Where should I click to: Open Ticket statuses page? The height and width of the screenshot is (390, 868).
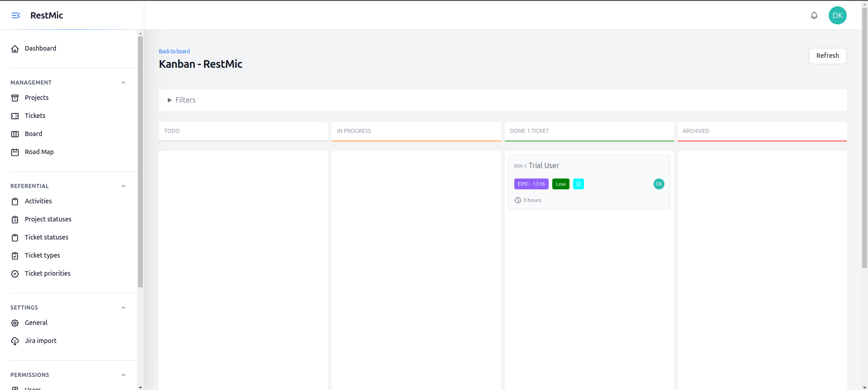(47, 237)
